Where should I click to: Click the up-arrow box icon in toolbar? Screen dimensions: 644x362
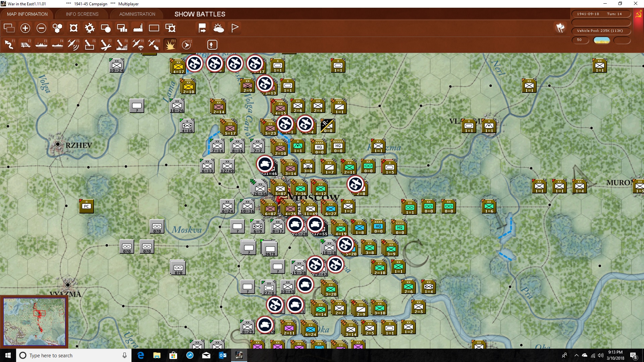(212, 45)
